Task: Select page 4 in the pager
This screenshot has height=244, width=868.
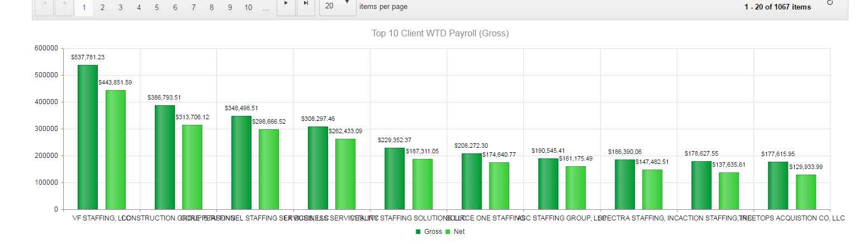Action: pyautogui.click(x=139, y=7)
